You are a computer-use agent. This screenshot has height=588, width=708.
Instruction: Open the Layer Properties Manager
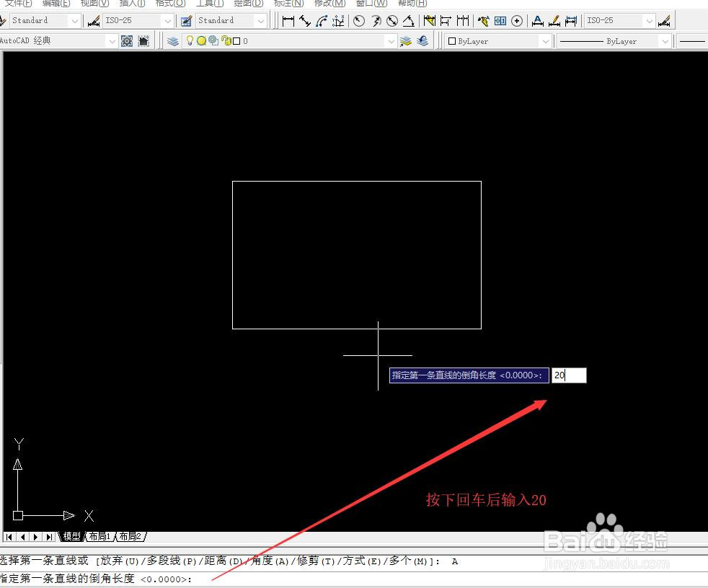(x=172, y=41)
